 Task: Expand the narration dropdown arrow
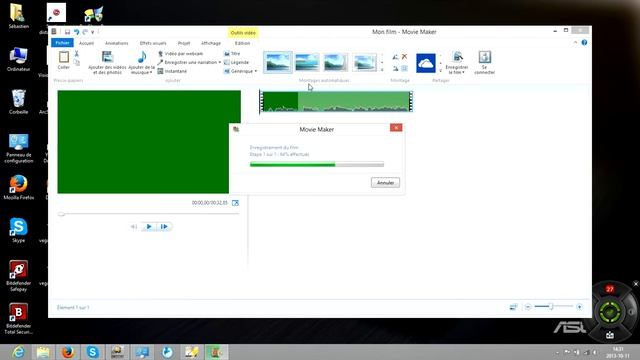pyautogui.click(x=220, y=62)
